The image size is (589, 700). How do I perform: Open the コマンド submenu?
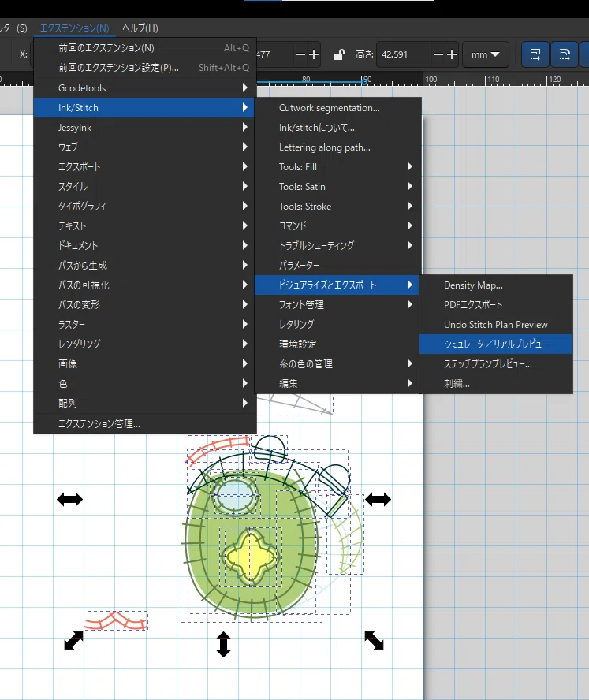(x=337, y=225)
